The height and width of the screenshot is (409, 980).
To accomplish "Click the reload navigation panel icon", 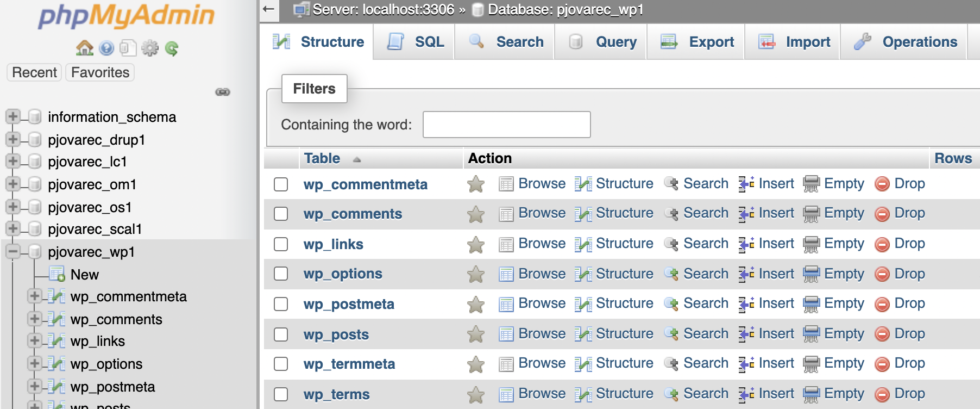I will point(172,49).
